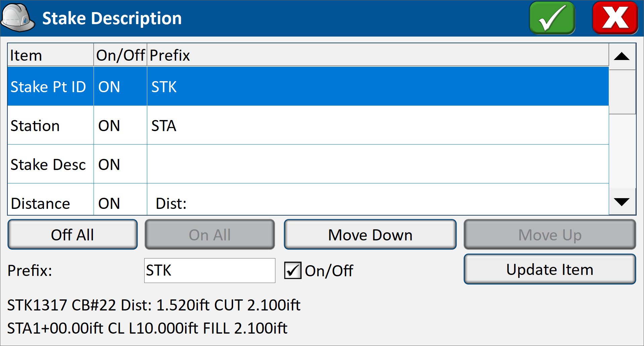Click the Stake Description title text
644x346 pixels.
pos(112,18)
